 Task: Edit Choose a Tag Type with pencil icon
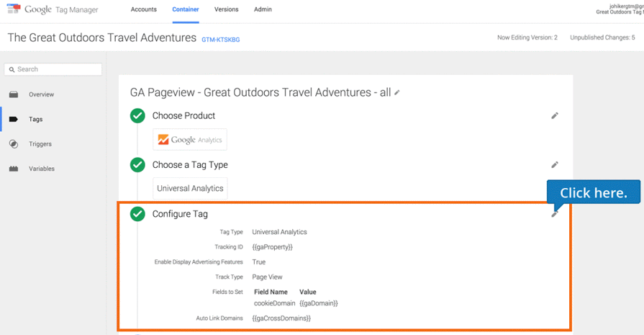coord(555,165)
